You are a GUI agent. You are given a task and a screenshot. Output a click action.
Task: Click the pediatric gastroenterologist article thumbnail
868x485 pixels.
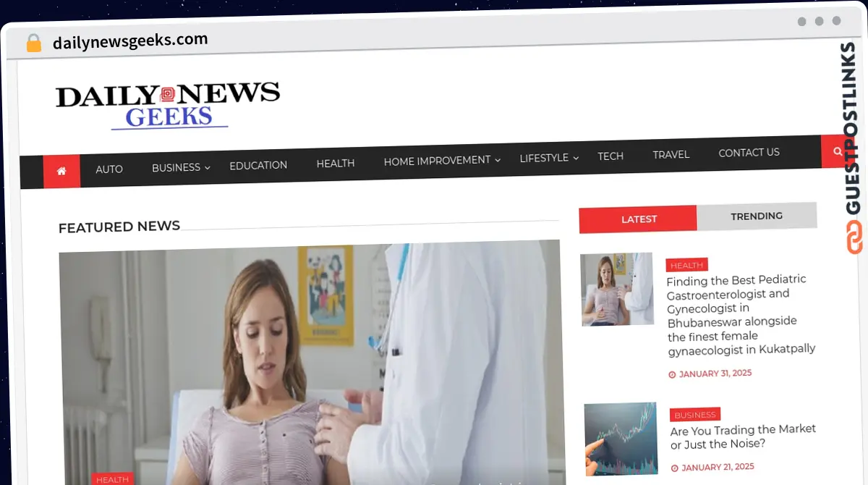pyautogui.click(x=617, y=289)
